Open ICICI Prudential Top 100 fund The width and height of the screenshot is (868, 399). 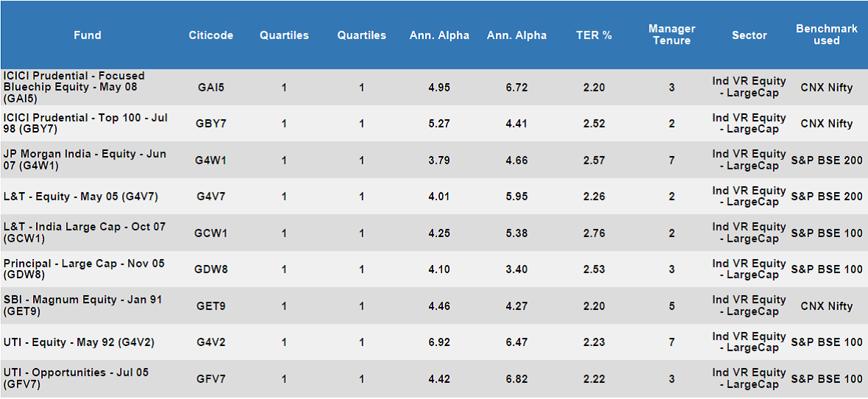pos(85,124)
